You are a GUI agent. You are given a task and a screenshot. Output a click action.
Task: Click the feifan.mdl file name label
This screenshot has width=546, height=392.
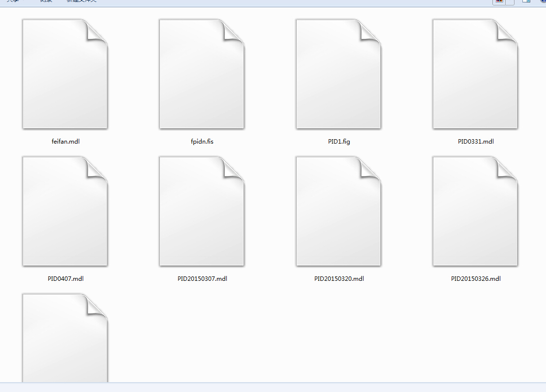coord(65,141)
